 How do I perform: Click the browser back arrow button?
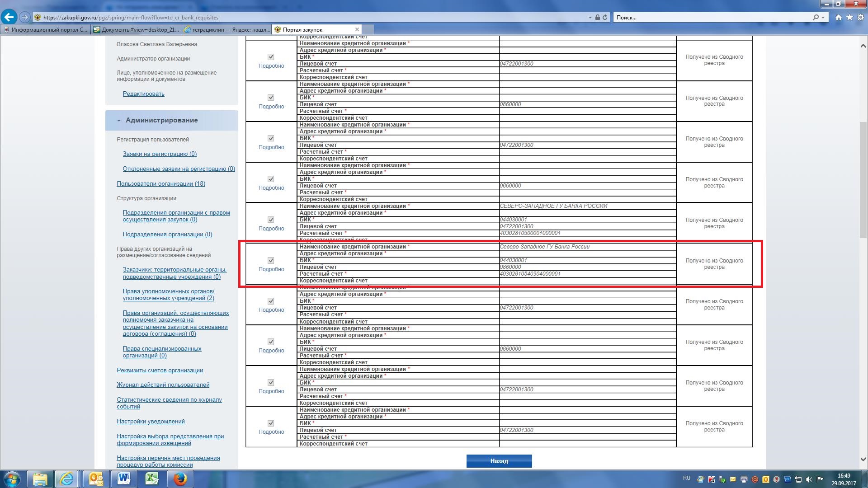[9, 17]
